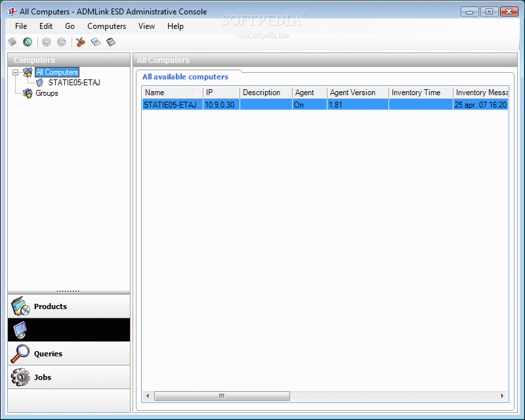Image resolution: width=525 pixels, height=420 pixels.
Task: Sort by the IP column header
Action: point(221,93)
